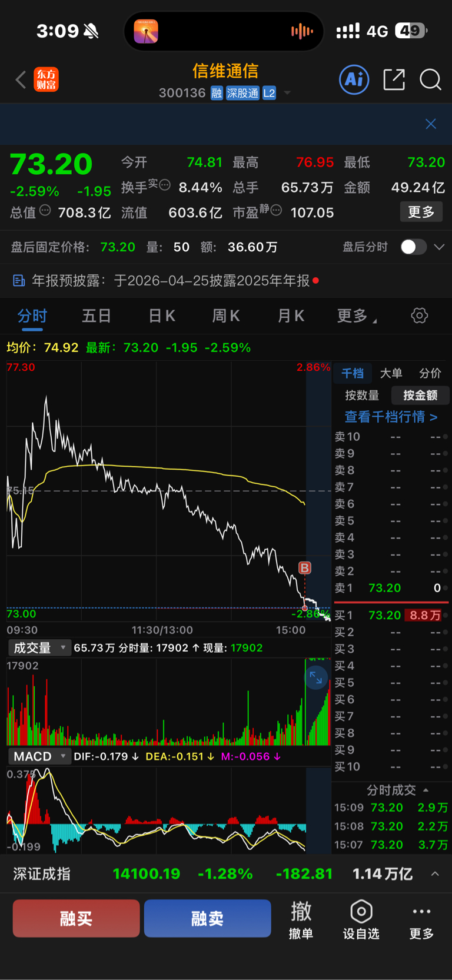
Task: Switch to 五日 tab
Action: pyautogui.click(x=97, y=316)
